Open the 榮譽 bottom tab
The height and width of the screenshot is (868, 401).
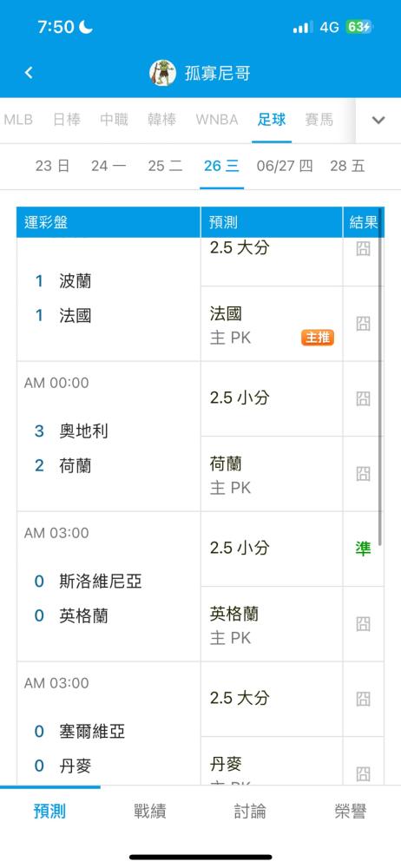tap(351, 812)
